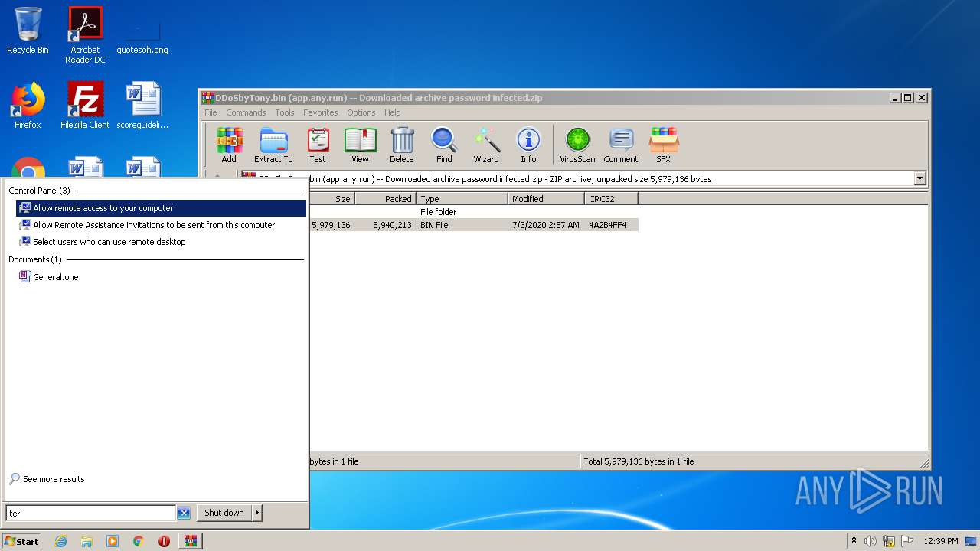Click the SFX toolbar icon
Image resolution: width=980 pixels, height=551 pixels.
click(663, 145)
